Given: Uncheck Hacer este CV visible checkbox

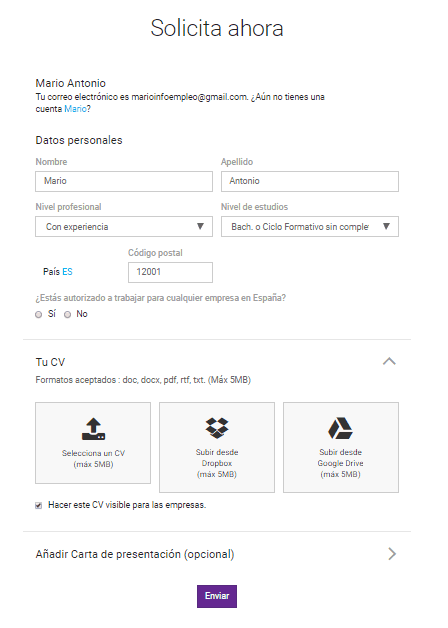Looking at the screenshot, I should pos(38,505).
